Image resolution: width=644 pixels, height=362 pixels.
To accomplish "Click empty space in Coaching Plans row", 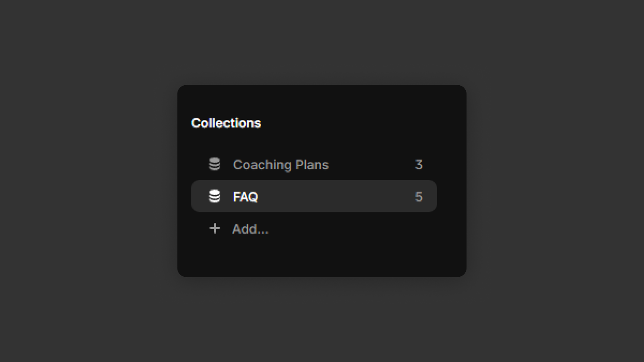I will (370, 165).
